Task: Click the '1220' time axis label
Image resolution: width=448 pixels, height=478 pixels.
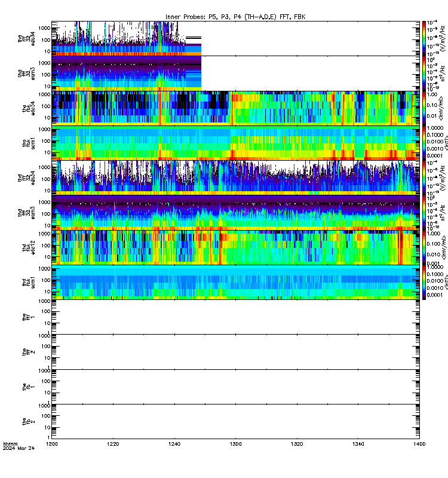Action: pyautogui.click(x=113, y=444)
